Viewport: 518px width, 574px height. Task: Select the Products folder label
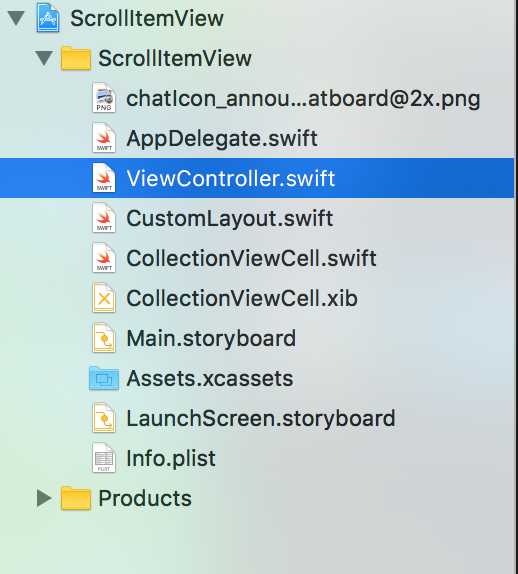coord(145,498)
